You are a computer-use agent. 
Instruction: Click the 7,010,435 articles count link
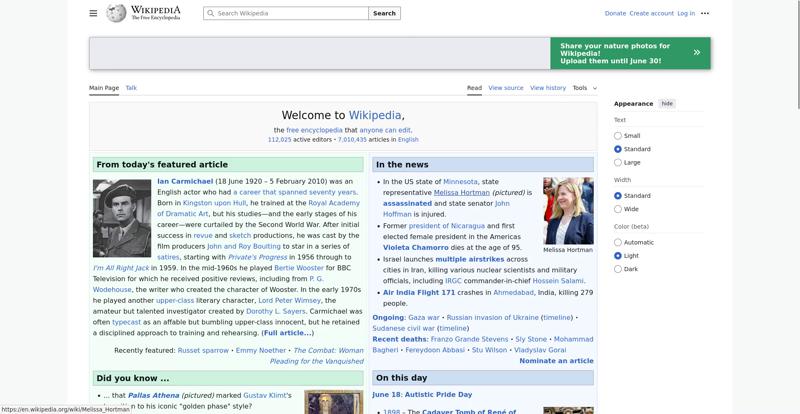point(352,139)
